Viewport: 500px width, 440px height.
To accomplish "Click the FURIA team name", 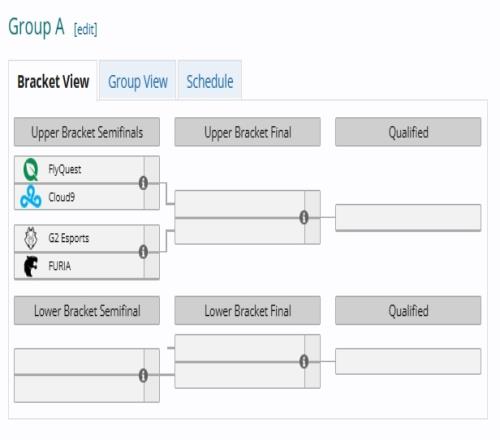I will 60,266.
